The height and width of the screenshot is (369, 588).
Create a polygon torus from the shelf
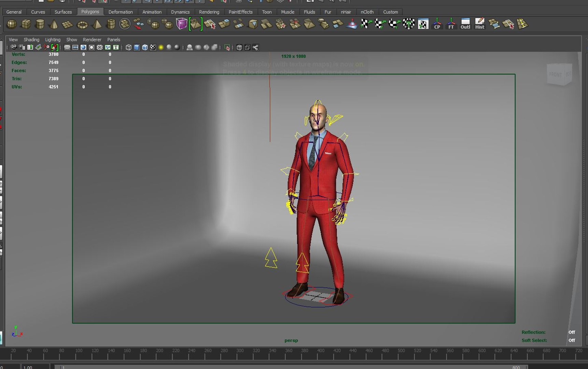point(82,25)
